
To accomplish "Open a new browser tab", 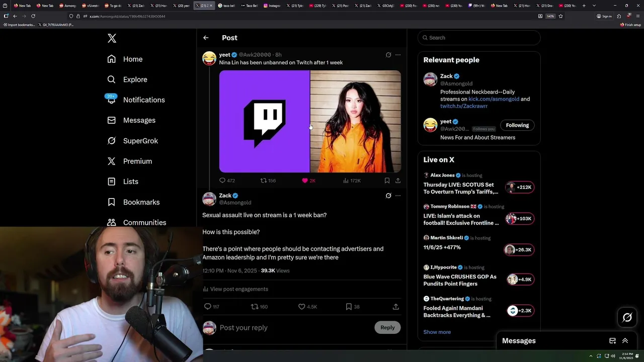I will click(x=584, y=6).
